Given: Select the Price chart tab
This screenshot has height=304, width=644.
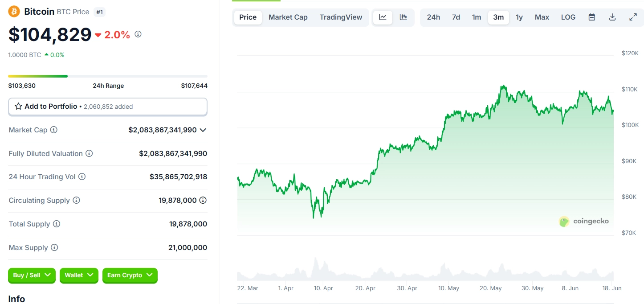Looking at the screenshot, I should click(248, 17).
